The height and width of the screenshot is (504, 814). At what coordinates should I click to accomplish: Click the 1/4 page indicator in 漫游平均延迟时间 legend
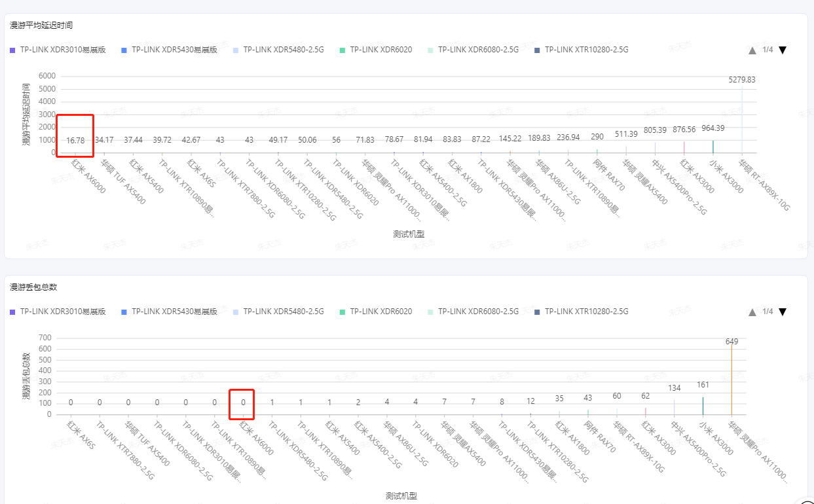click(768, 50)
